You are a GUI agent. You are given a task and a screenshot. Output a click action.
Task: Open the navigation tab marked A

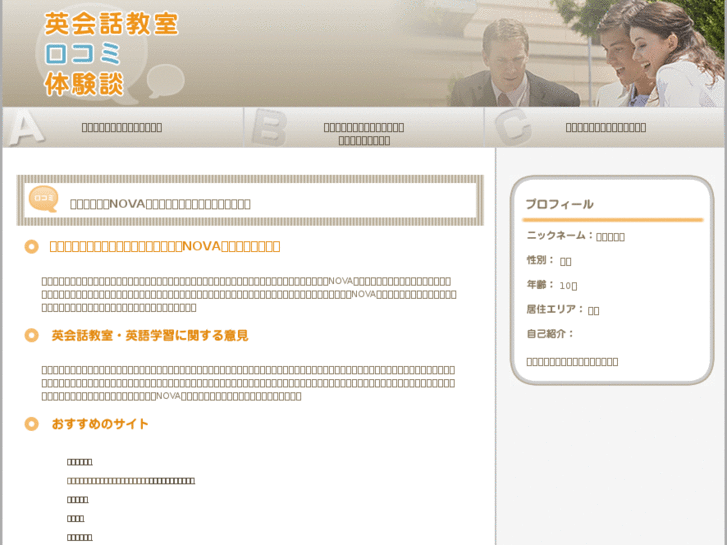123,127
